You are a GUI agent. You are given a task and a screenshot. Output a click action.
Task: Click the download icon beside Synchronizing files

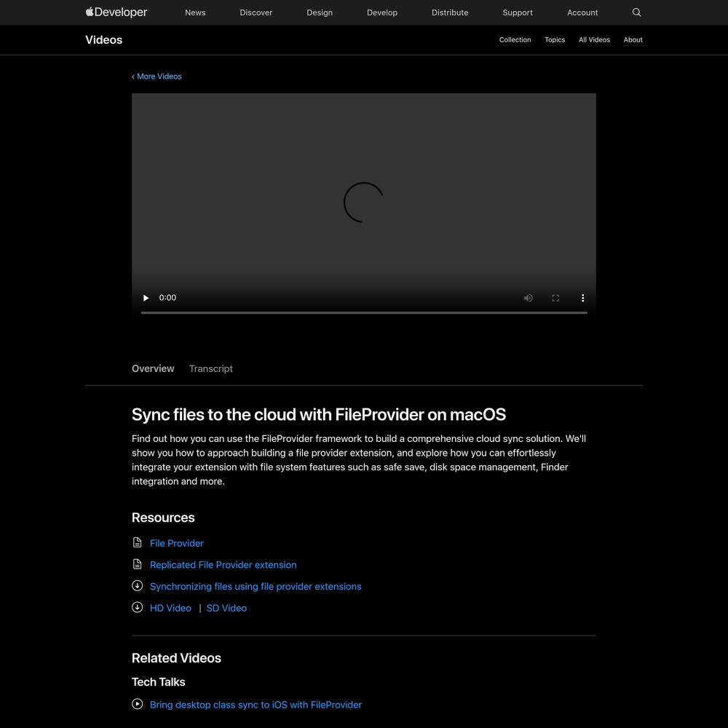coord(137,585)
